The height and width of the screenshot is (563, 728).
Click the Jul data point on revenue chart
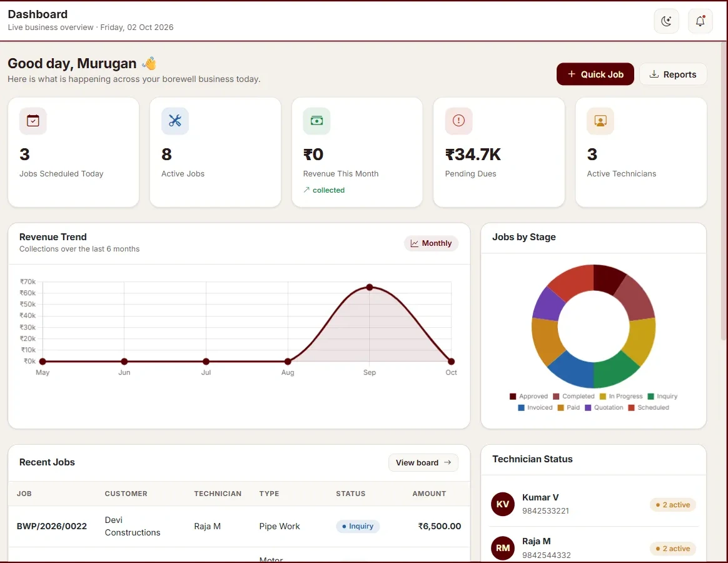(206, 362)
